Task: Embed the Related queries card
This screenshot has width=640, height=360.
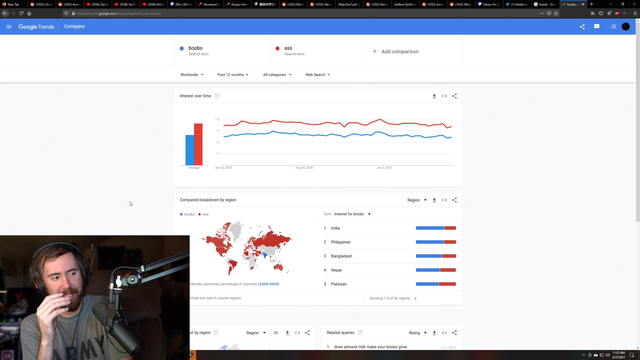Action: click(x=444, y=333)
